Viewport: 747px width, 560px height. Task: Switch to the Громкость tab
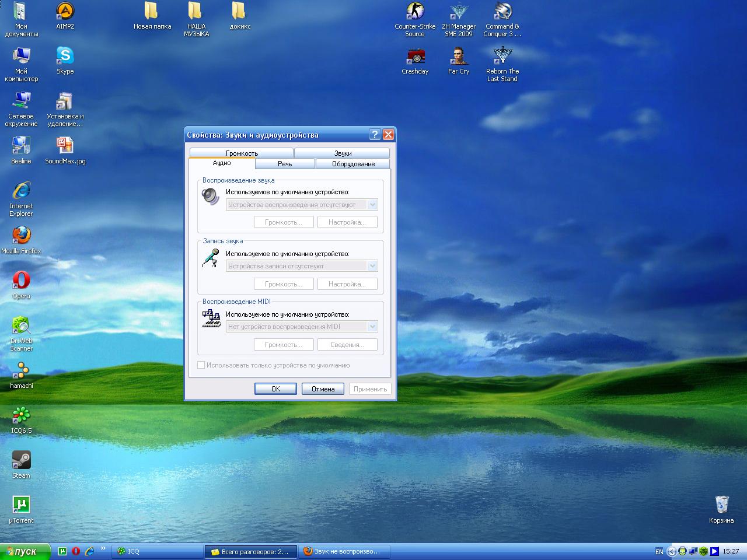pyautogui.click(x=242, y=153)
